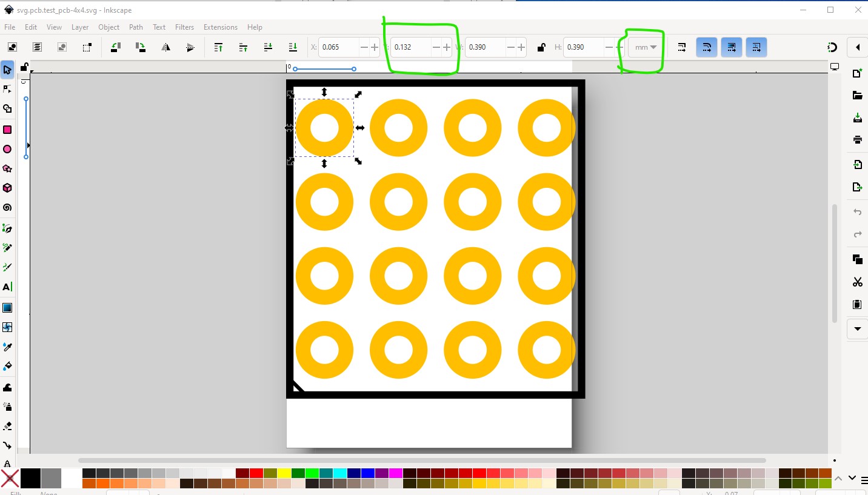Select the Pen (Bezier) tool
This screenshot has width=868, height=495.
[7, 228]
